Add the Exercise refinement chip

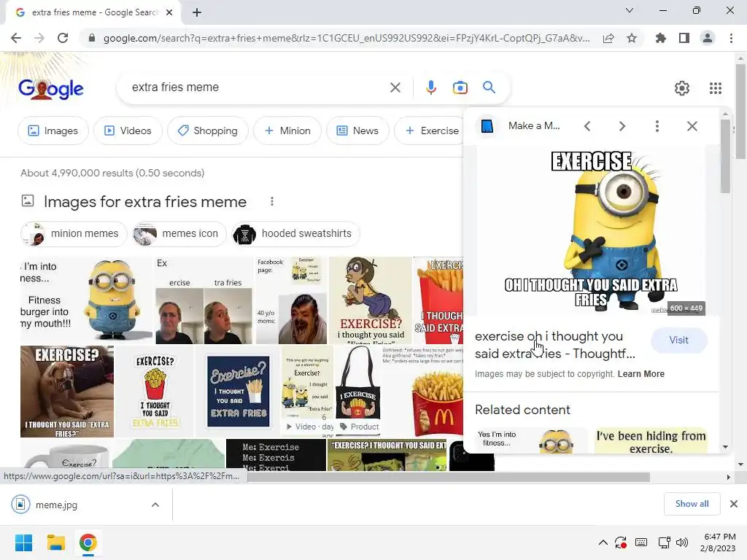coord(429,131)
